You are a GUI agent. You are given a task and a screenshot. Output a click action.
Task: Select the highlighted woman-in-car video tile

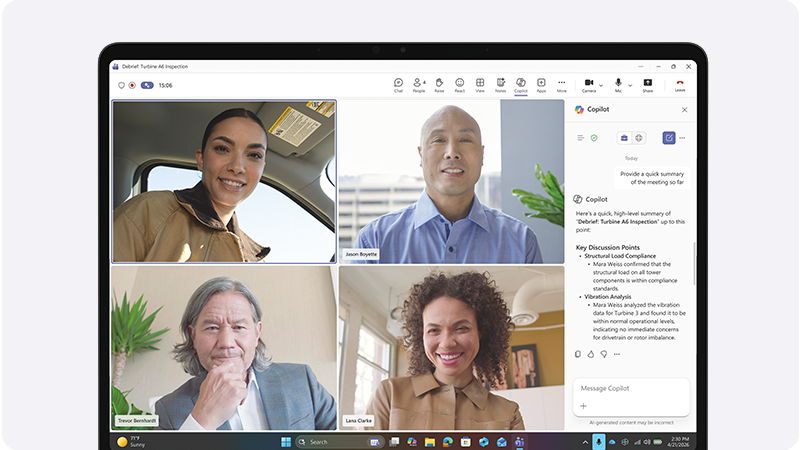[x=224, y=182]
